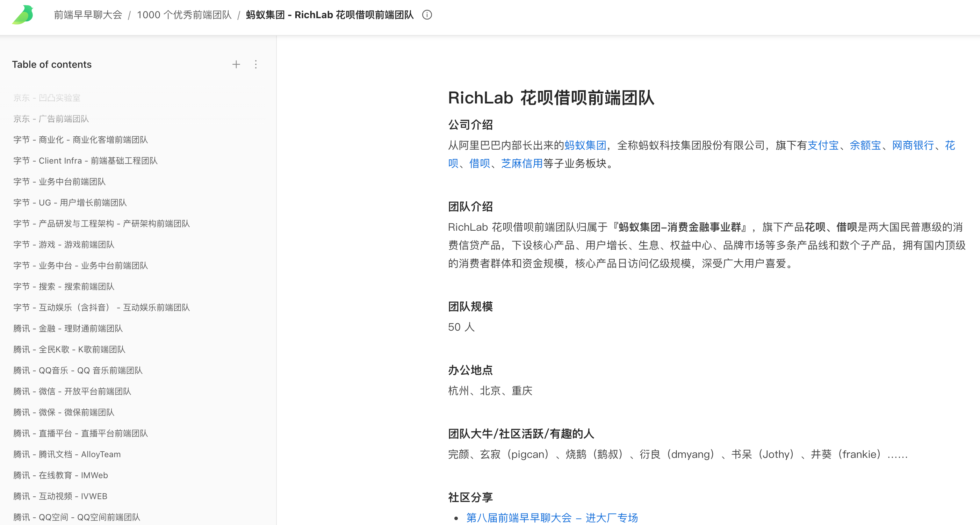Open the 蚂蚁集团 link in company intro
This screenshot has width=980, height=525.
point(585,145)
